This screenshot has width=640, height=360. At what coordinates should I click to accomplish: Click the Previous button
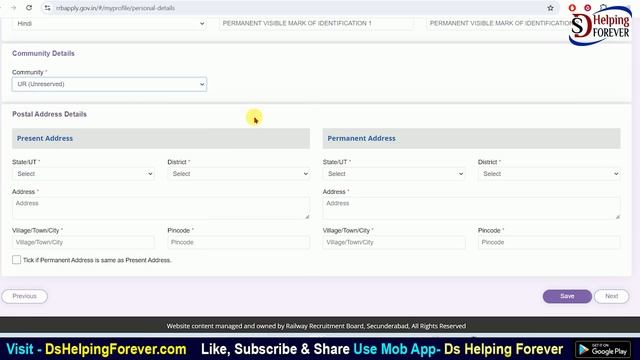coord(24,296)
